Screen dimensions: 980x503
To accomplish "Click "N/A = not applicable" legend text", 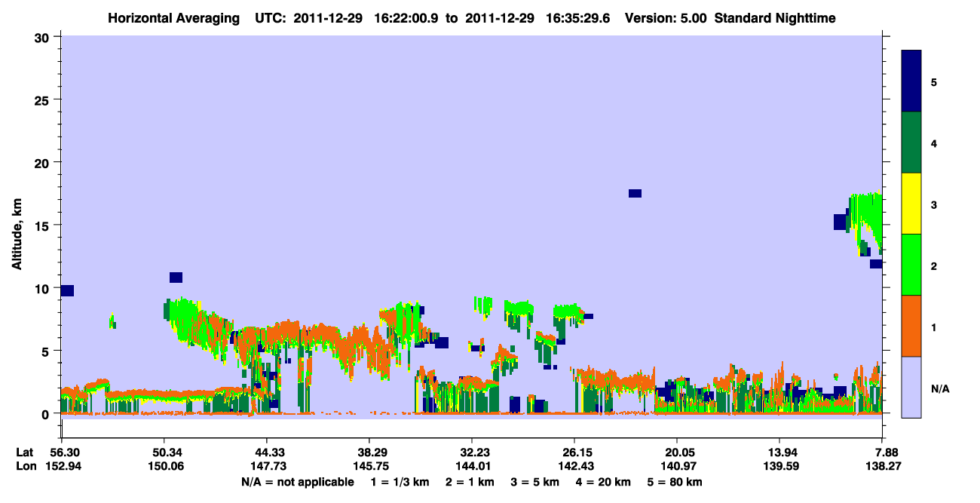I will (297, 482).
